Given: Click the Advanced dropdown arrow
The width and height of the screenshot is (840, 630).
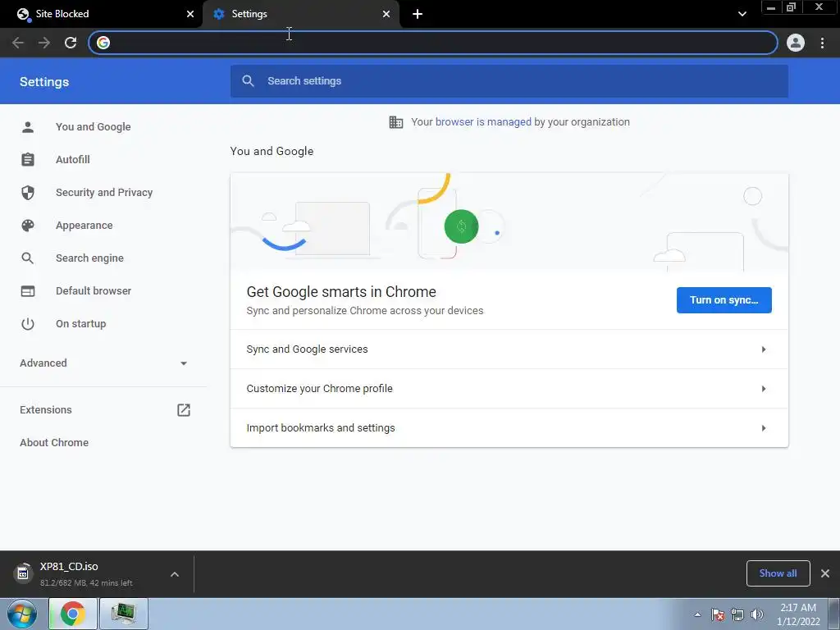Looking at the screenshot, I should (184, 363).
